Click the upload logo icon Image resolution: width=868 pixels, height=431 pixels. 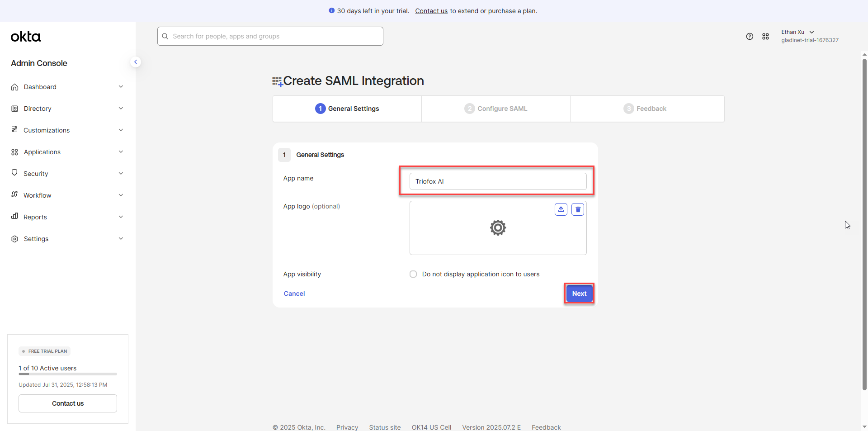click(561, 209)
